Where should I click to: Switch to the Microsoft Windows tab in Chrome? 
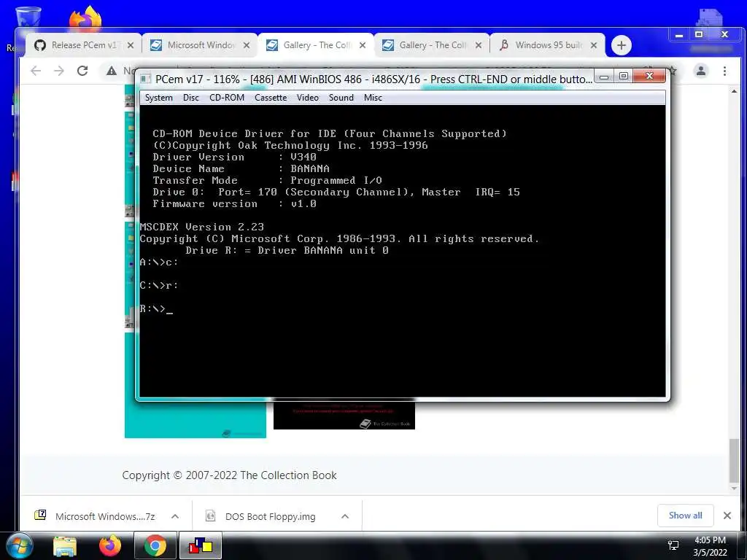coord(199,45)
